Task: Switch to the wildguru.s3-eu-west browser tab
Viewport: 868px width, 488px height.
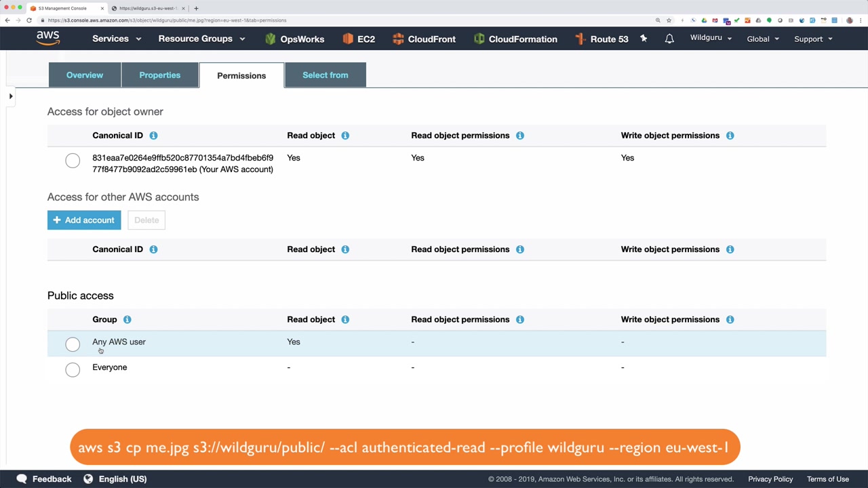Action: coord(148,8)
